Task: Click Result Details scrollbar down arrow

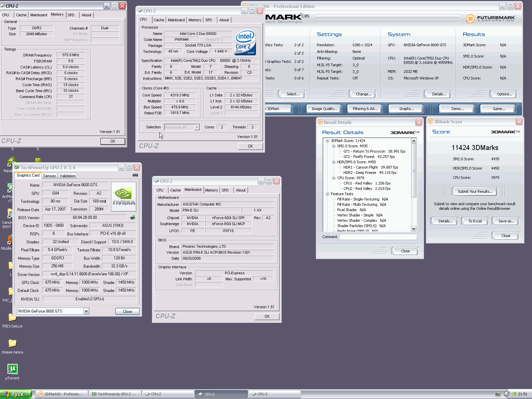Action: click(414, 228)
